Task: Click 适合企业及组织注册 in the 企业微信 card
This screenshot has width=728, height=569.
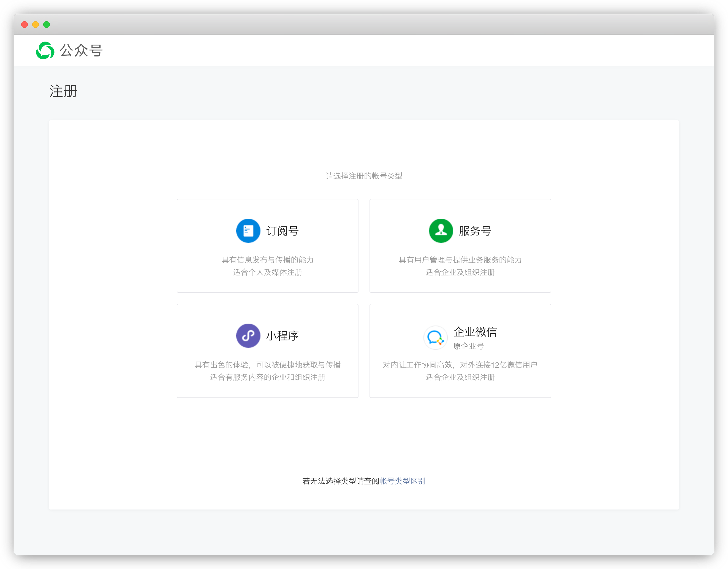Action: pos(460,377)
